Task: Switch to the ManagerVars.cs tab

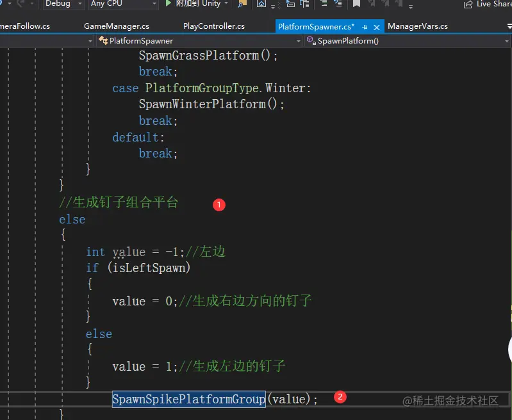Action: (x=418, y=26)
